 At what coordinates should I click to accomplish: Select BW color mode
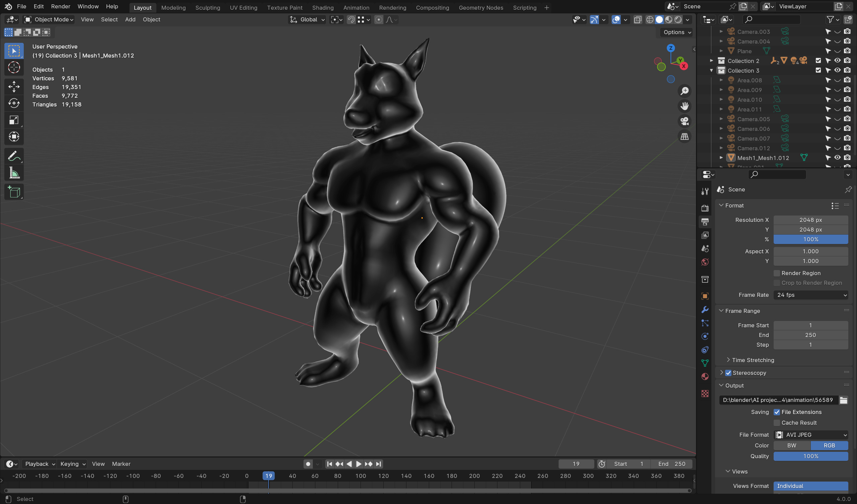click(x=792, y=445)
